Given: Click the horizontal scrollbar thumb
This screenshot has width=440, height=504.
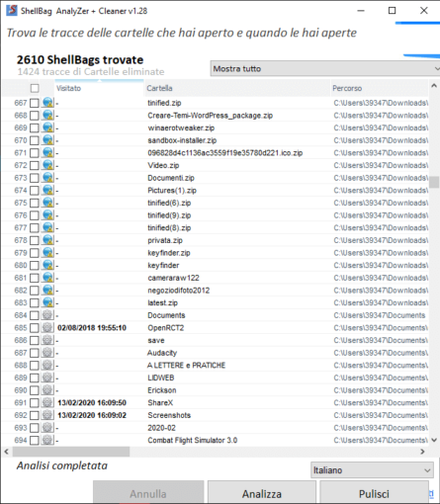Looking at the screenshot, I should (71, 452).
